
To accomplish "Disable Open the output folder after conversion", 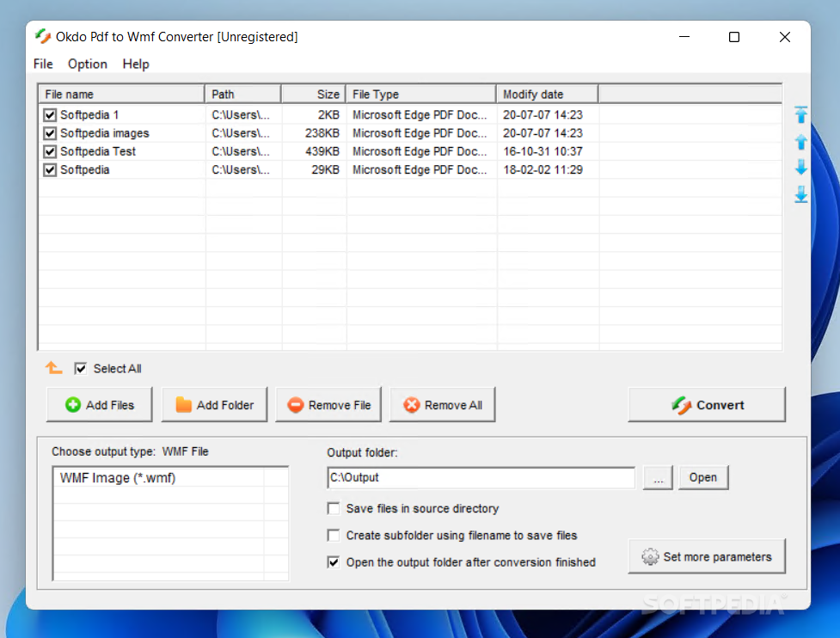I will [x=334, y=562].
